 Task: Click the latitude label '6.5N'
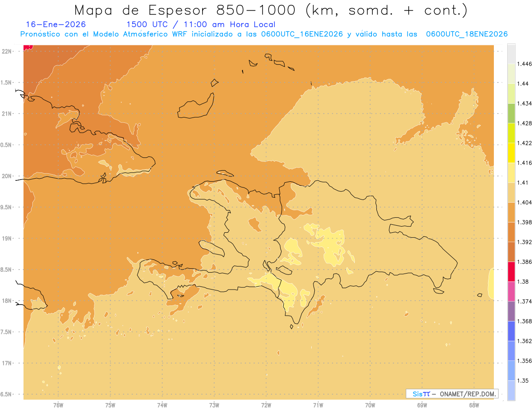point(6,395)
